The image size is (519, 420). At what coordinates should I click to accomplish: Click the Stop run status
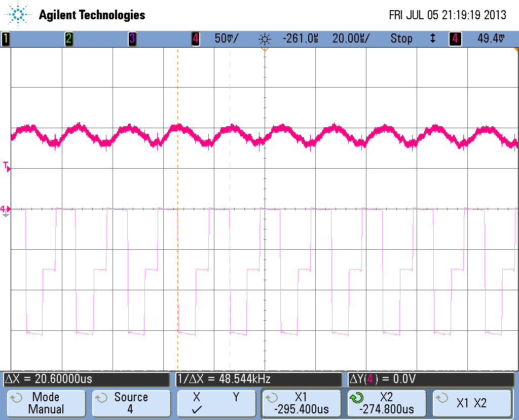tap(401, 39)
